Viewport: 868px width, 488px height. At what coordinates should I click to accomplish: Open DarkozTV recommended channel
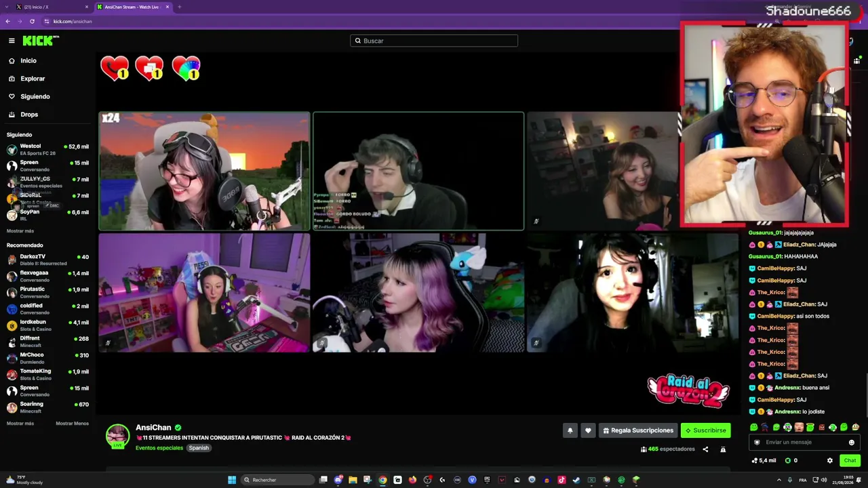tap(47, 260)
